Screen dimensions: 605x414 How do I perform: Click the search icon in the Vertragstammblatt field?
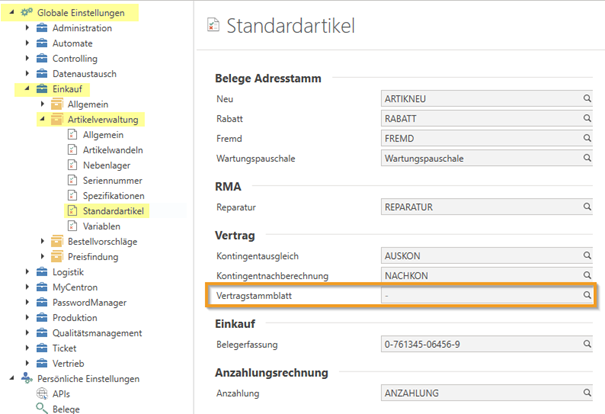coord(588,296)
